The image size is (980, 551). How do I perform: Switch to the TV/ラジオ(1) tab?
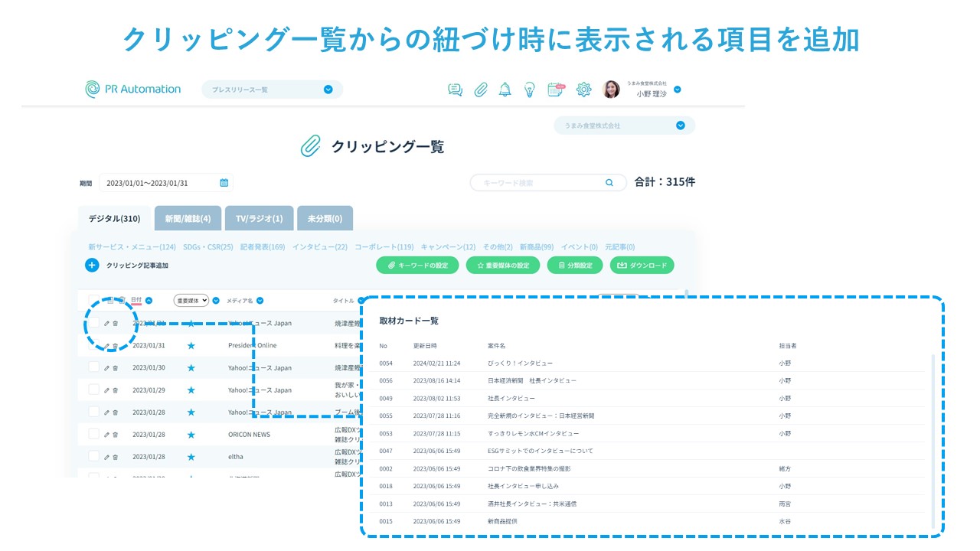tap(259, 219)
